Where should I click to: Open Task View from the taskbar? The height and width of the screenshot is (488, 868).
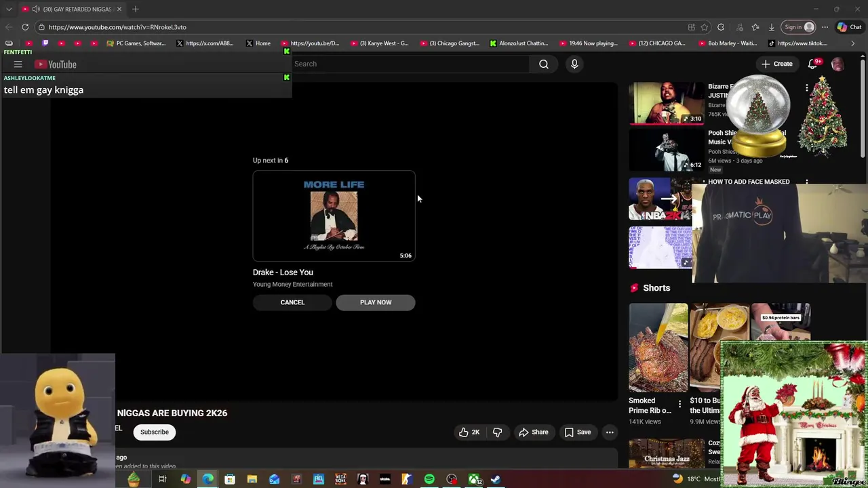coord(163,479)
